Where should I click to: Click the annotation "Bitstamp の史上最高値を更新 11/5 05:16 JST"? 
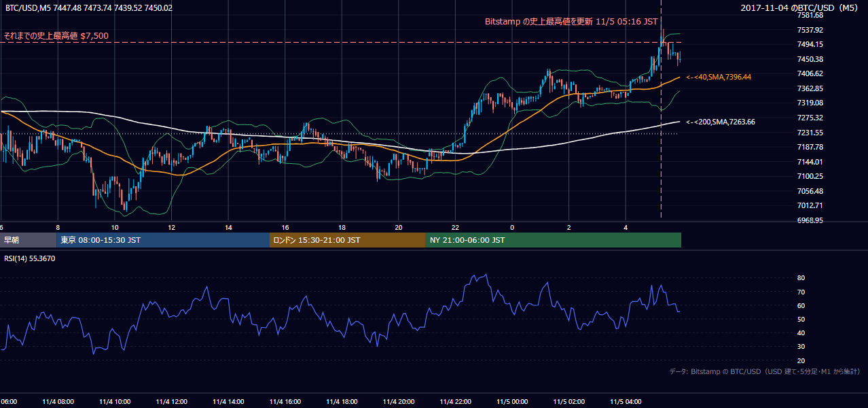(x=571, y=21)
